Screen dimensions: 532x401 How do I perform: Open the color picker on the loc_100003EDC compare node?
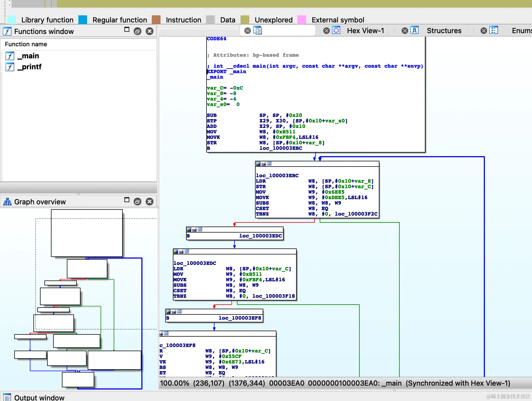pyautogui.click(x=176, y=251)
